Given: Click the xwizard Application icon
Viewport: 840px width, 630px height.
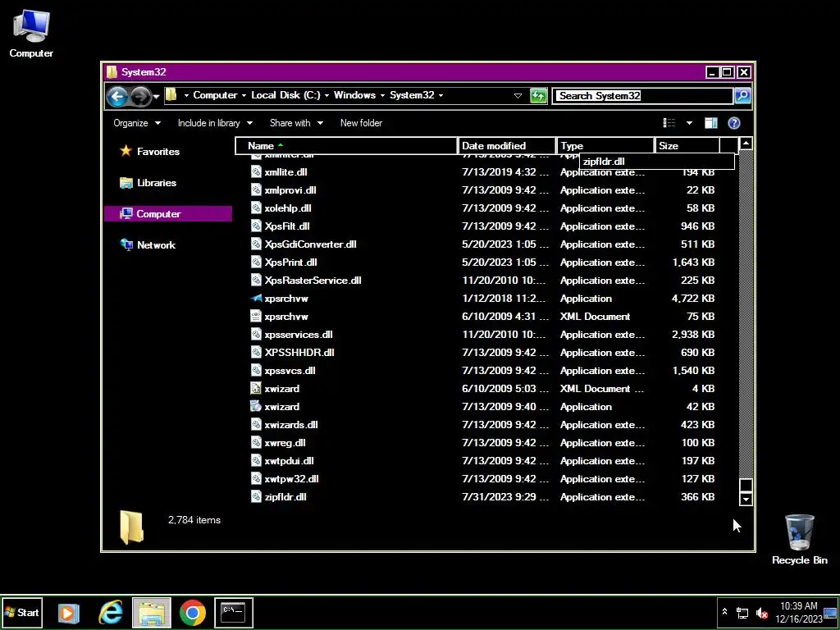Looking at the screenshot, I should click(x=256, y=407).
